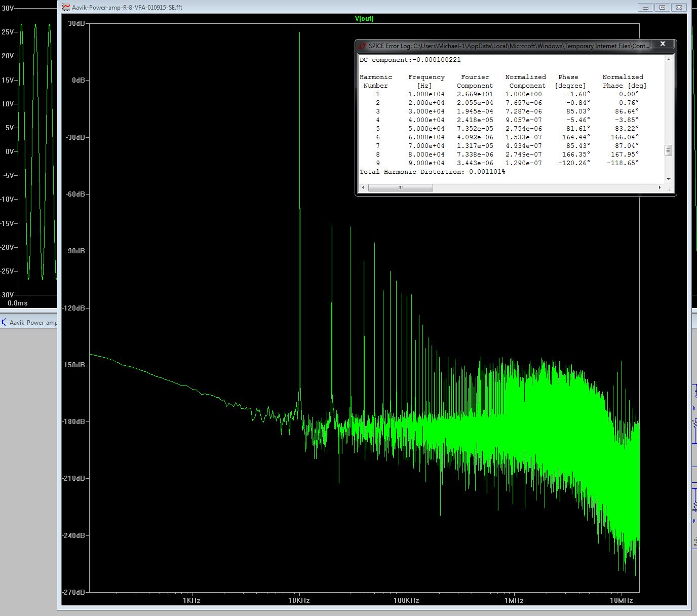Click the 25V label in transient waveform window

pyautogui.click(x=8, y=32)
